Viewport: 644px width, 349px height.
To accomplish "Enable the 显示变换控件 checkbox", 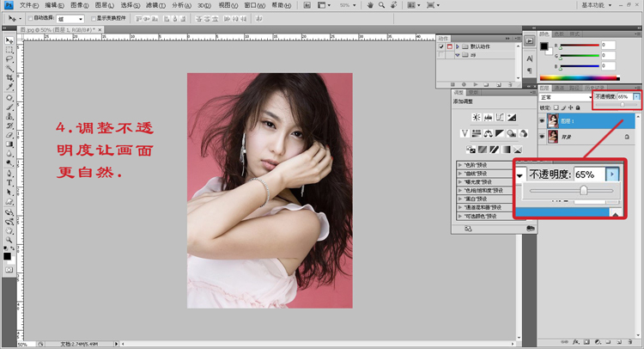I will pos(94,18).
